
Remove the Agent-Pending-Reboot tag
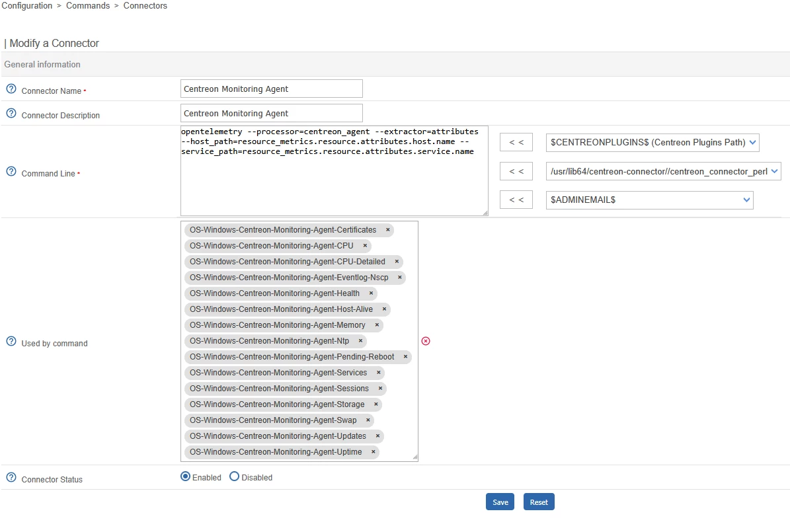[406, 357]
